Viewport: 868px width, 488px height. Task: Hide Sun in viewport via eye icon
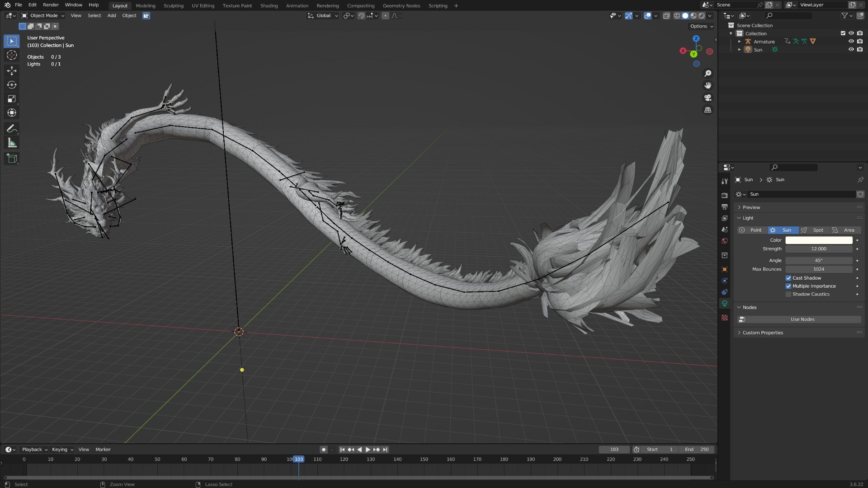[x=851, y=50]
